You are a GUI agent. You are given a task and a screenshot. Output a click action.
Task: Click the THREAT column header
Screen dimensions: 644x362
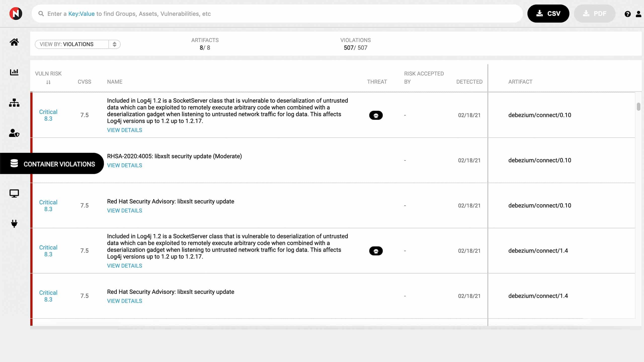pyautogui.click(x=377, y=82)
